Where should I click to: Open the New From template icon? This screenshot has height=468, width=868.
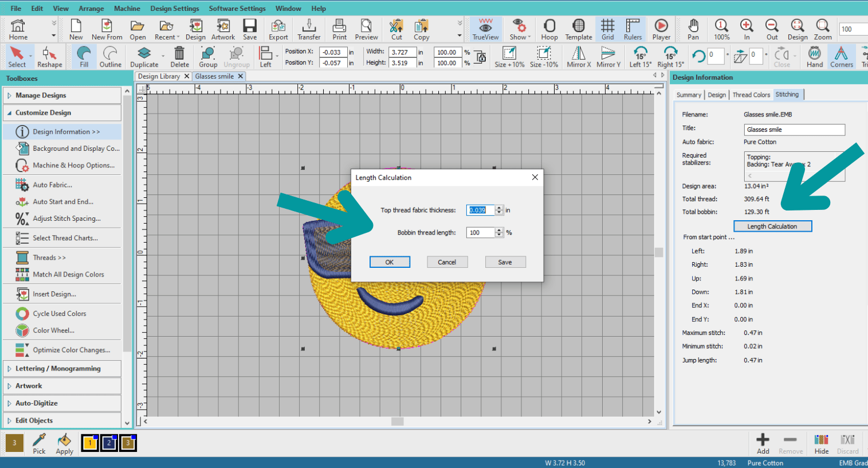(107, 29)
